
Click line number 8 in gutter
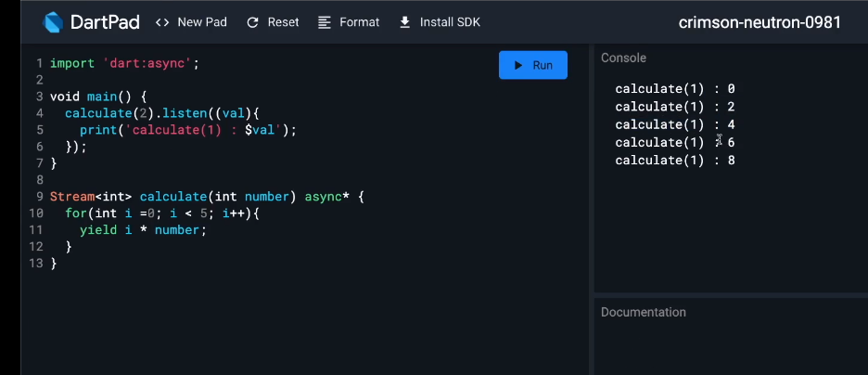39,180
